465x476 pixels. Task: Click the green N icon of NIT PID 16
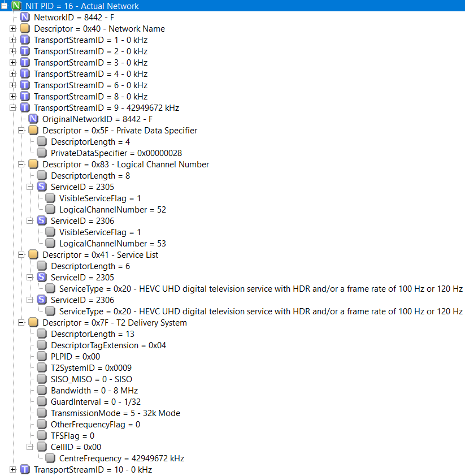(16, 6)
